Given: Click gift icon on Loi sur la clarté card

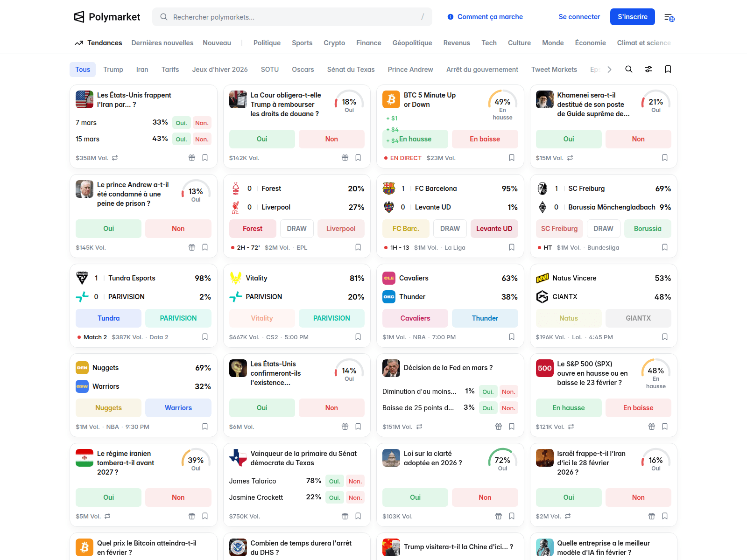Looking at the screenshot, I should tap(499, 516).
